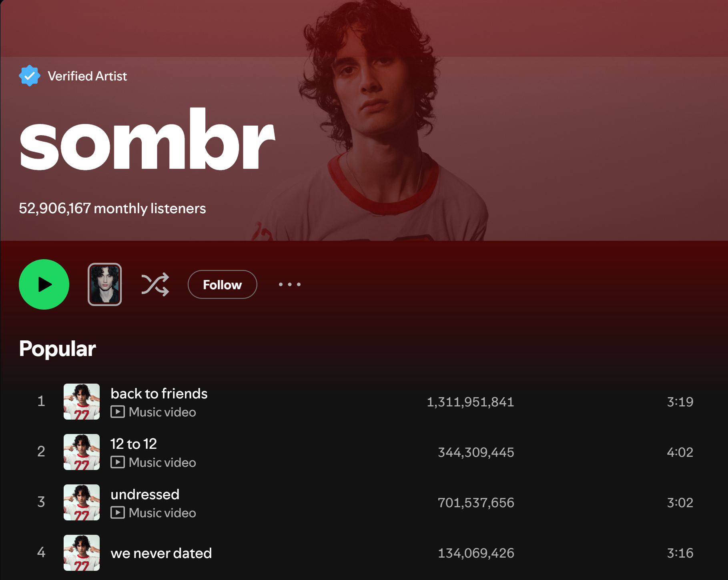Click track number 1 in Popular list

41,401
